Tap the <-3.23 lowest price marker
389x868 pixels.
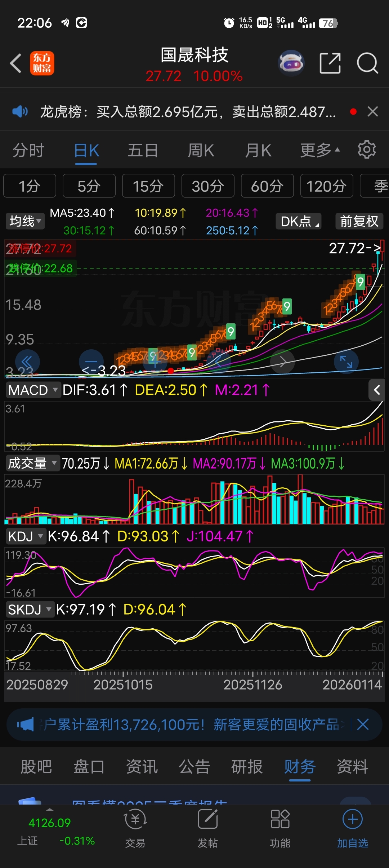[104, 370]
